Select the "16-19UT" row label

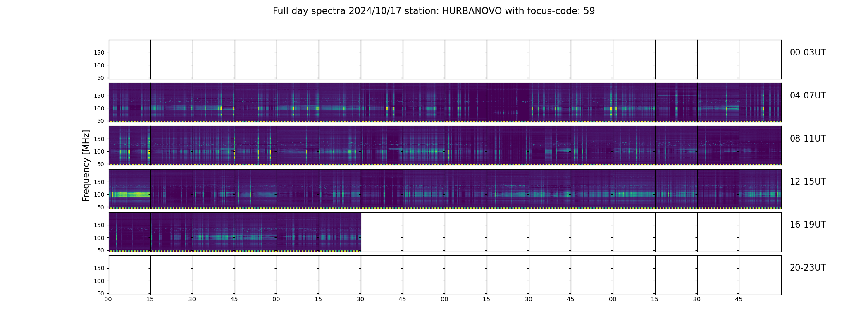click(x=808, y=225)
